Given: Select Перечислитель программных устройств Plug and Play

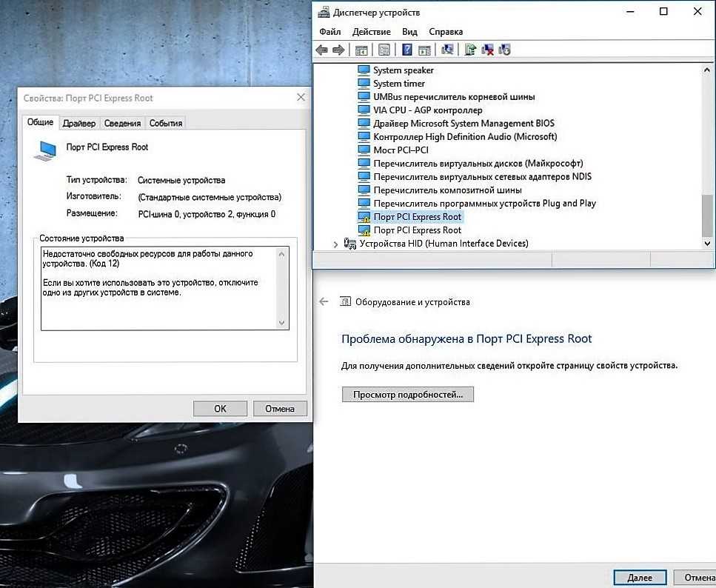Looking at the screenshot, I should tap(484, 204).
